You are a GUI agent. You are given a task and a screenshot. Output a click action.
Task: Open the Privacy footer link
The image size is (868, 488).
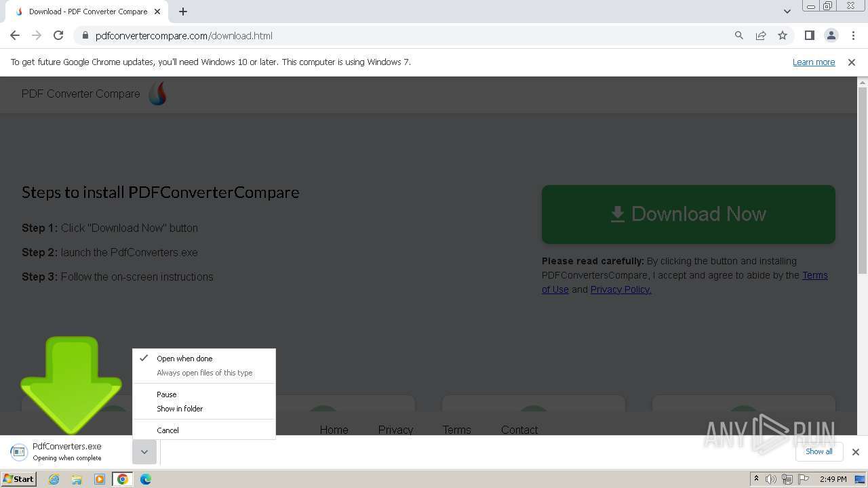(395, 430)
